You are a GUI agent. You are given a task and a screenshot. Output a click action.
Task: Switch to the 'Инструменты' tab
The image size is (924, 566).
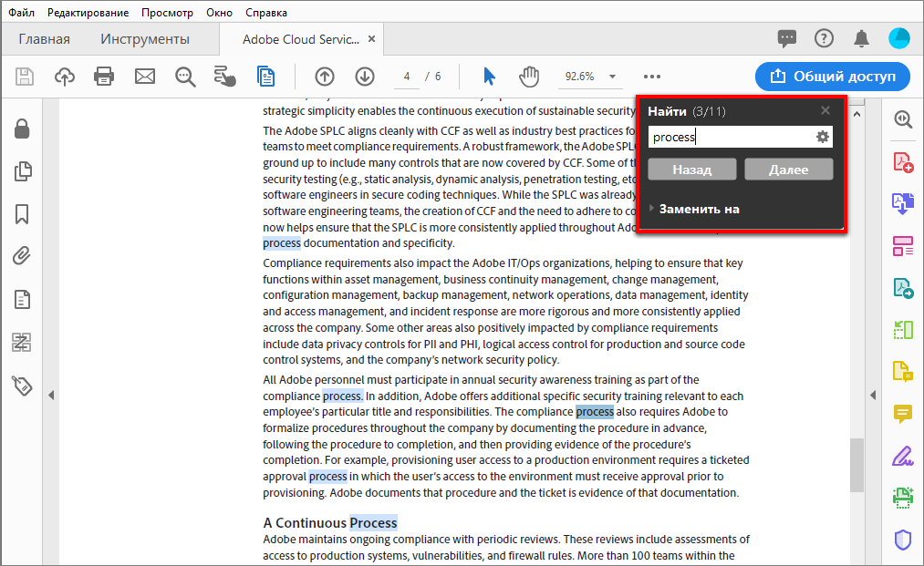tap(145, 39)
